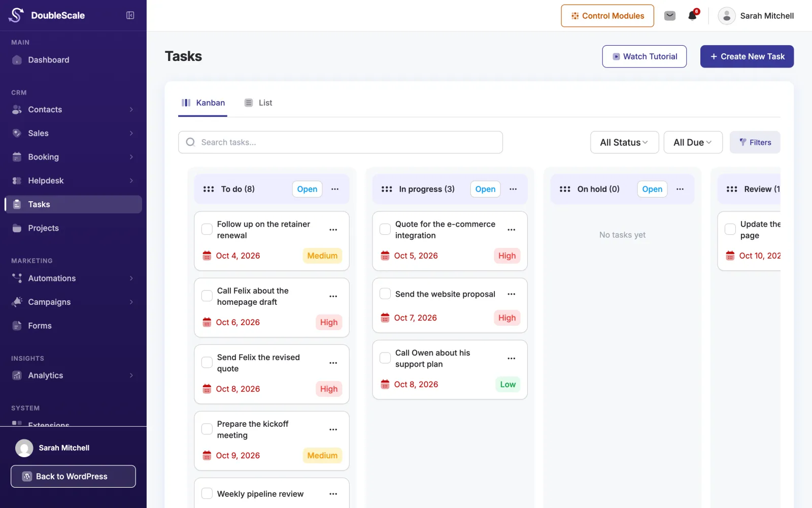Grab the To do column drag handle
The image size is (812, 508).
point(209,189)
